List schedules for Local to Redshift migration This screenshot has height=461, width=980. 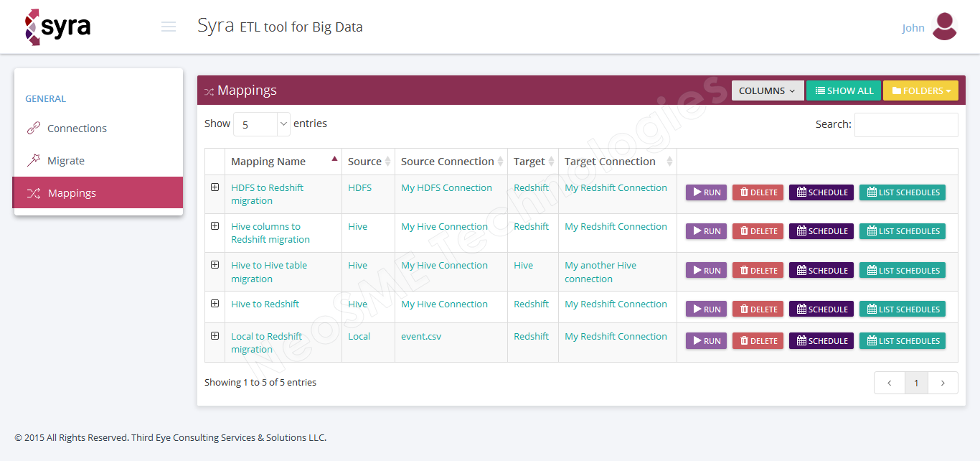pos(902,341)
